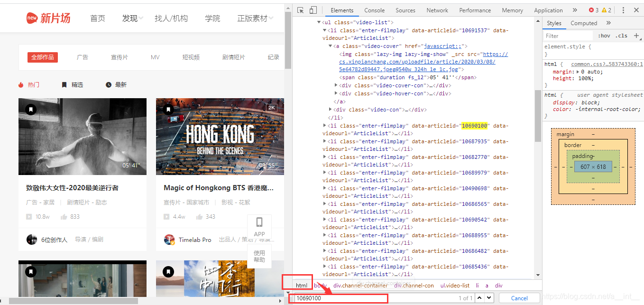Click the bookmark icon on the 致敬伟大女性 thumbnail

tap(31, 110)
